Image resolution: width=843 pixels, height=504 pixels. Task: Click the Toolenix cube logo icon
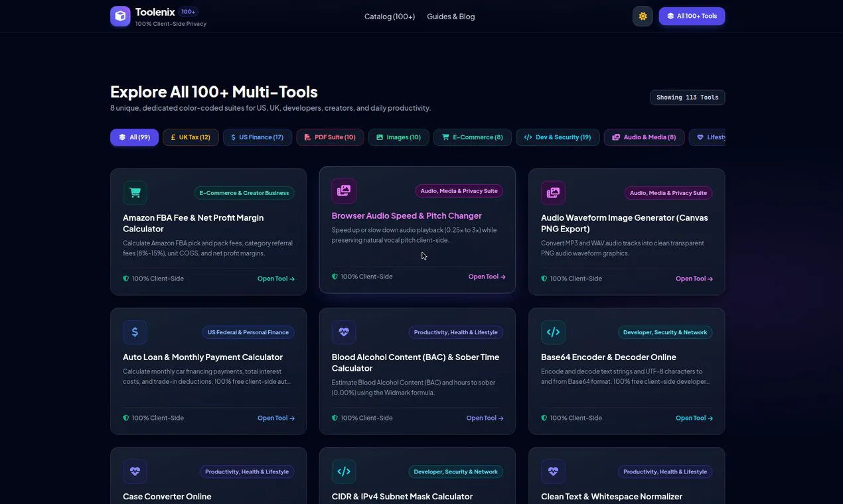(120, 16)
